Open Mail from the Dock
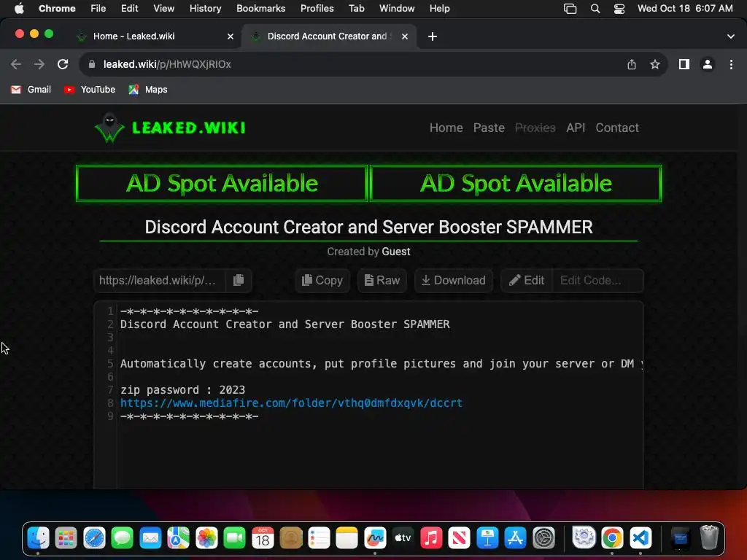747x560 pixels. tap(150, 539)
